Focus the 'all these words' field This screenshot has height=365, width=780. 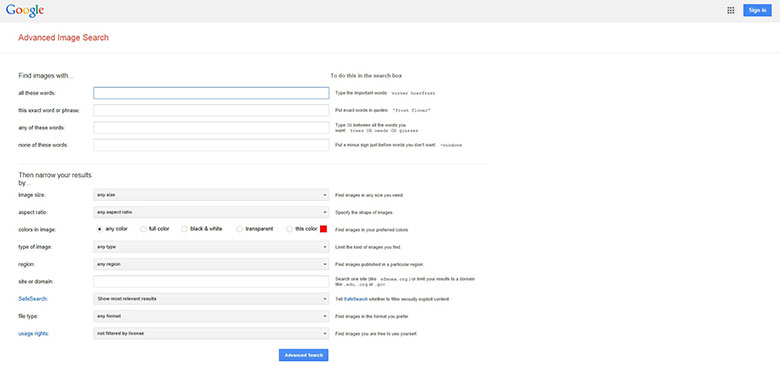211,93
